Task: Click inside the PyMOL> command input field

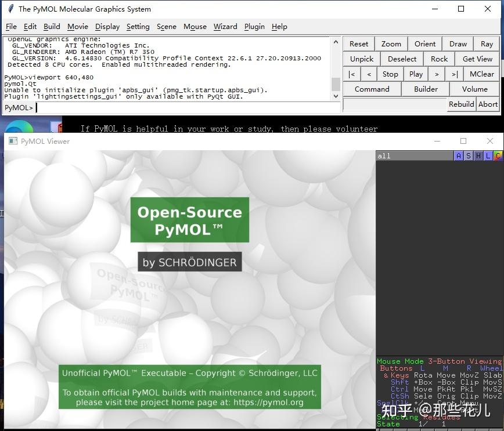Action: tap(174, 107)
